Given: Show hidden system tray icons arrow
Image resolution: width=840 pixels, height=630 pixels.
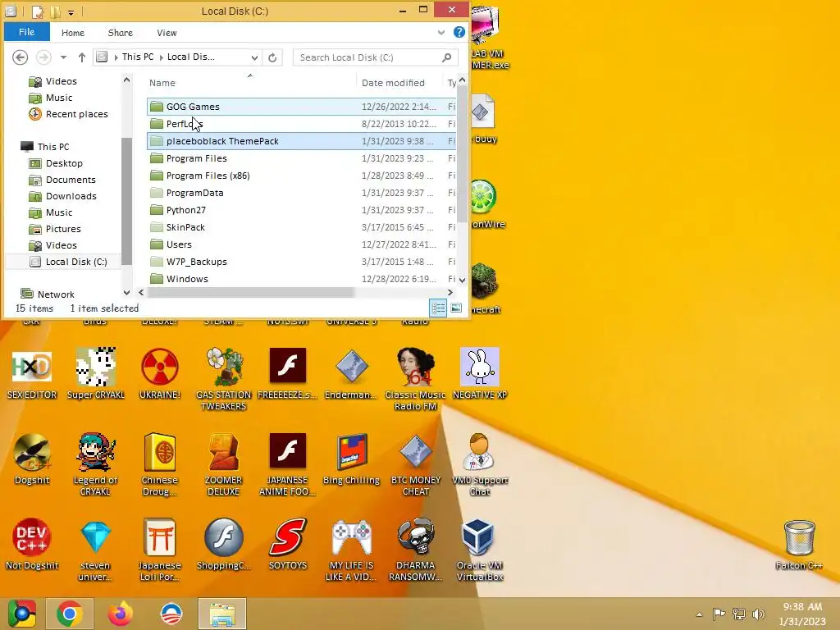Looking at the screenshot, I should [699, 614].
